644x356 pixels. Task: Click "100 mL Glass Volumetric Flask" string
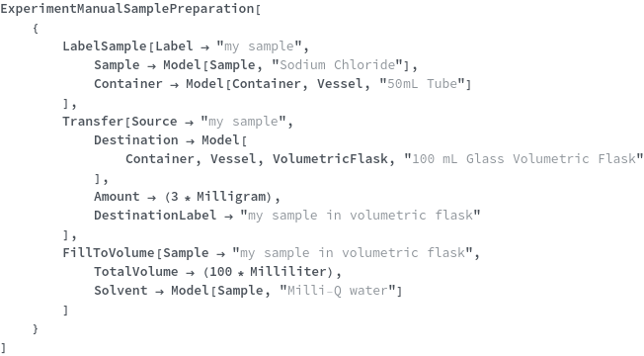523,159
